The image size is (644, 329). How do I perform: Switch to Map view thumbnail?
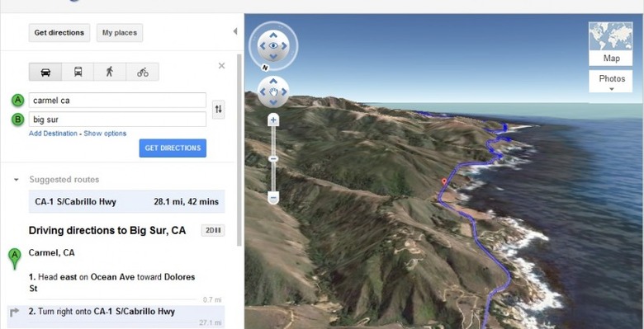(x=611, y=44)
